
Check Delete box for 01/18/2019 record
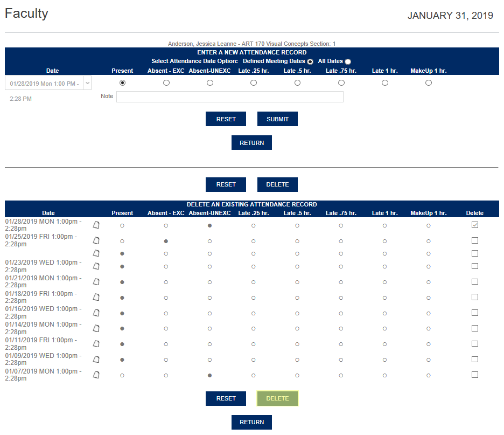(x=475, y=297)
